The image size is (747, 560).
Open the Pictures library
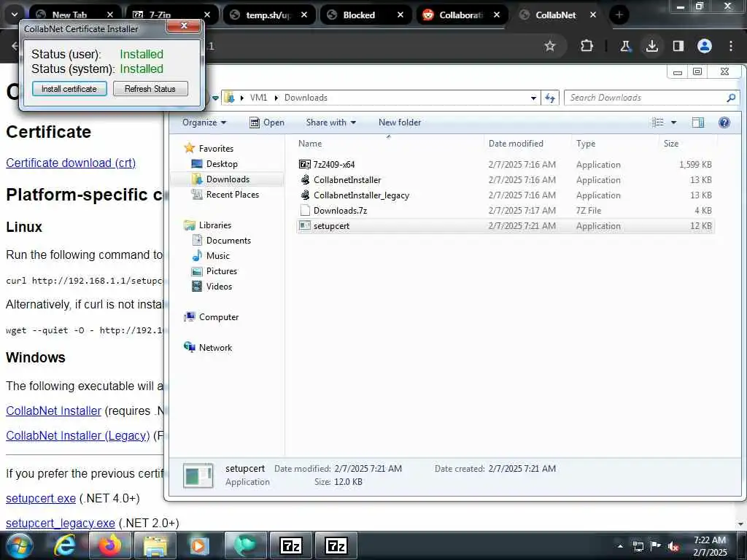pos(222,271)
